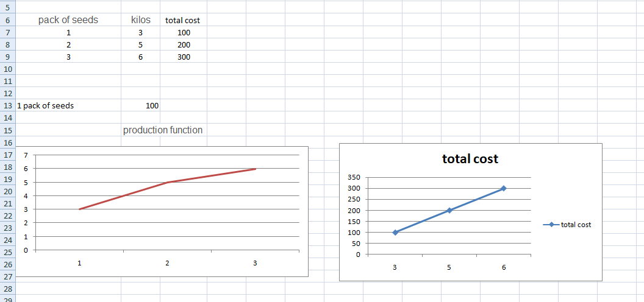The image size is (644, 302).
Task: Select the row 10 header
Action: click(x=7, y=69)
